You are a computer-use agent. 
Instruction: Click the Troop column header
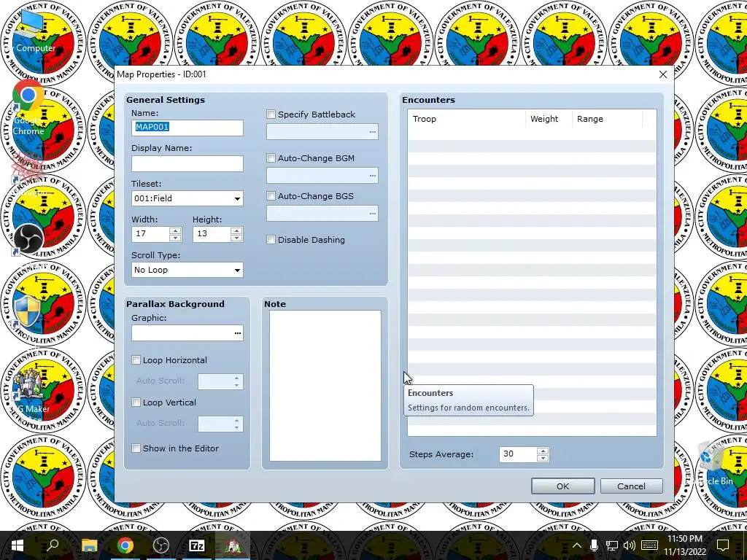click(466, 119)
